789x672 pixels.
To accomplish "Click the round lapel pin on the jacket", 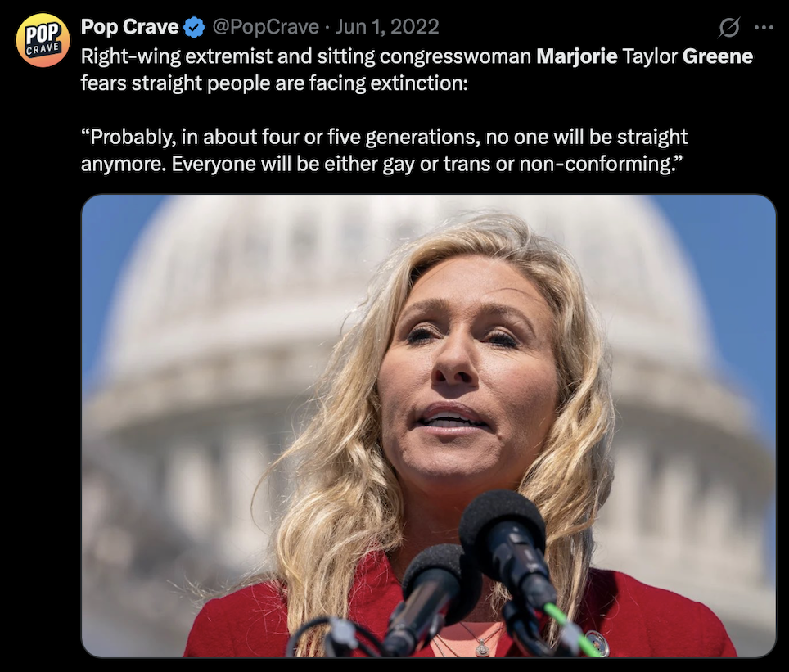I will point(597,645).
